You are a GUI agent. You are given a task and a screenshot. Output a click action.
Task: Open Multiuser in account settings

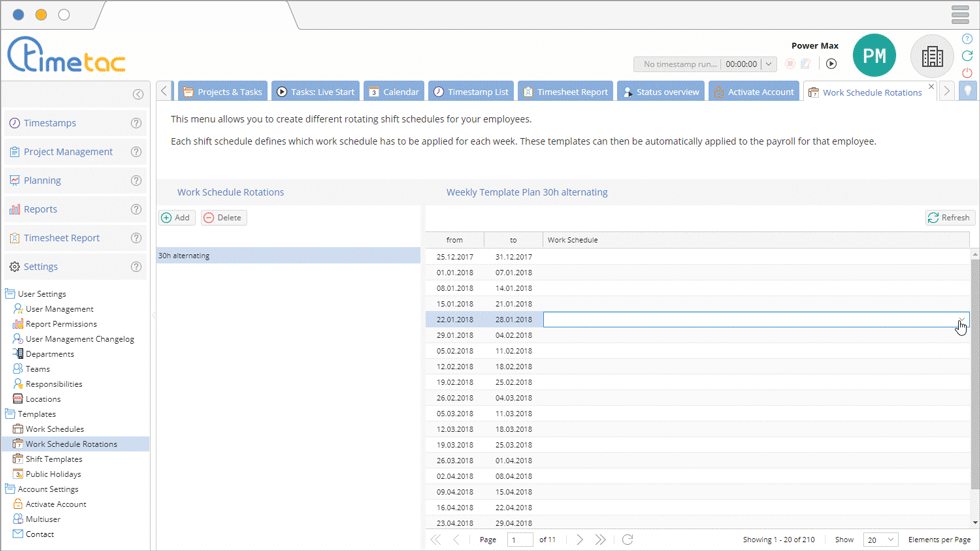coord(43,519)
